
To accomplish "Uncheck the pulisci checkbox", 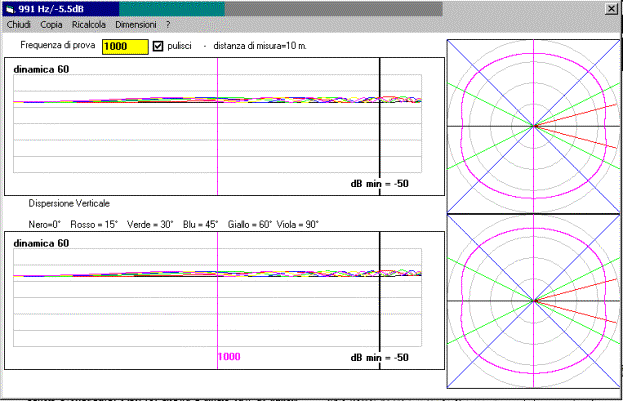I will pyautogui.click(x=157, y=46).
